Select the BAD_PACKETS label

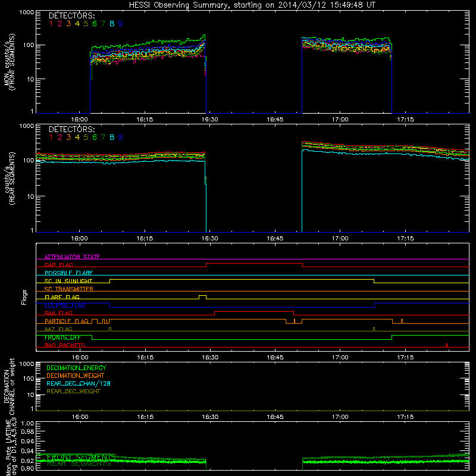[x=65, y=345]
